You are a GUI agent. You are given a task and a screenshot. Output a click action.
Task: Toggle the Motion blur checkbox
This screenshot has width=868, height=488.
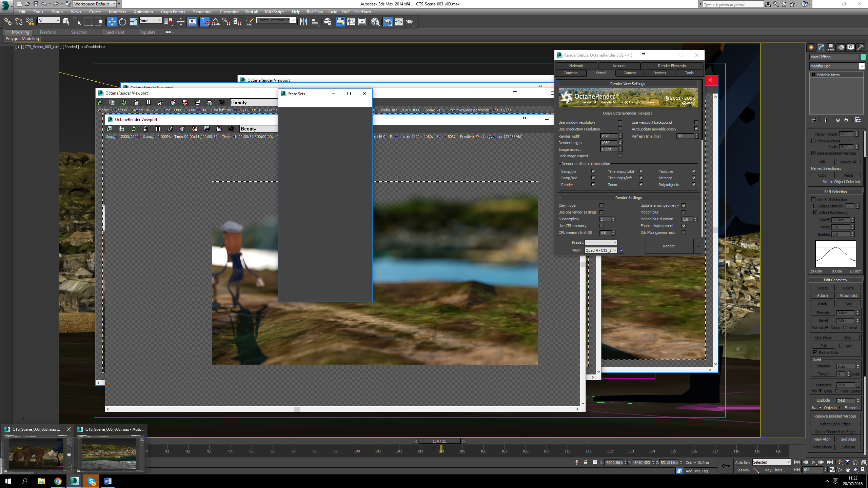pos(684,212)
